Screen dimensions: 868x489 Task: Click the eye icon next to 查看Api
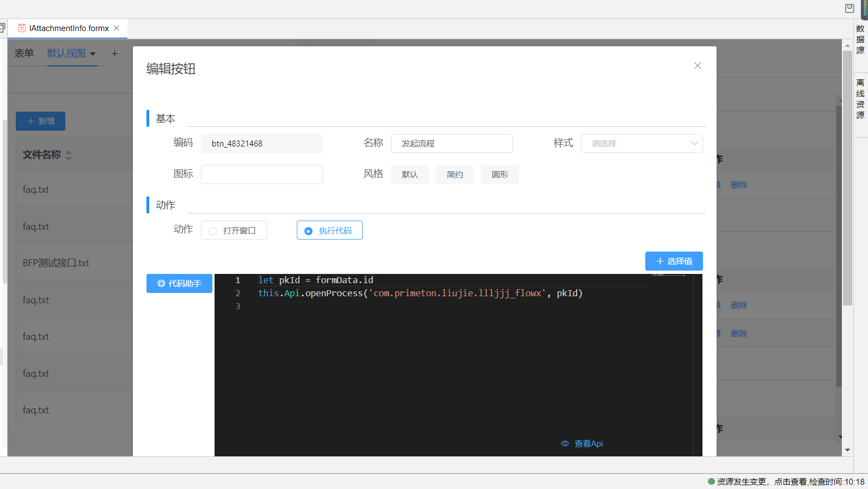tap(565, 444)
